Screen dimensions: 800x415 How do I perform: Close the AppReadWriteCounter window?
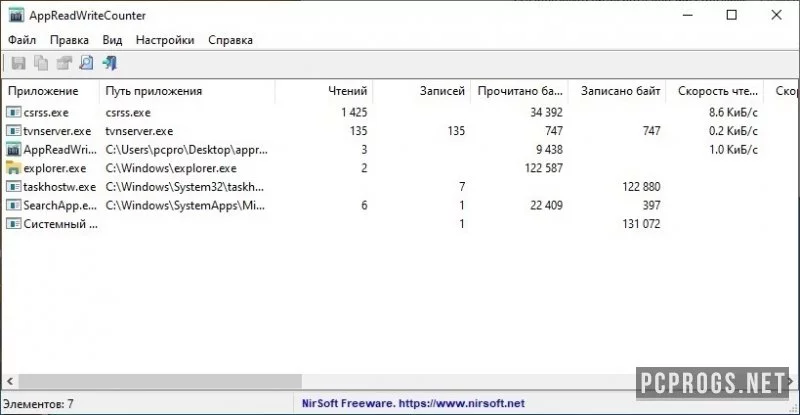click(x=776, y=15)
